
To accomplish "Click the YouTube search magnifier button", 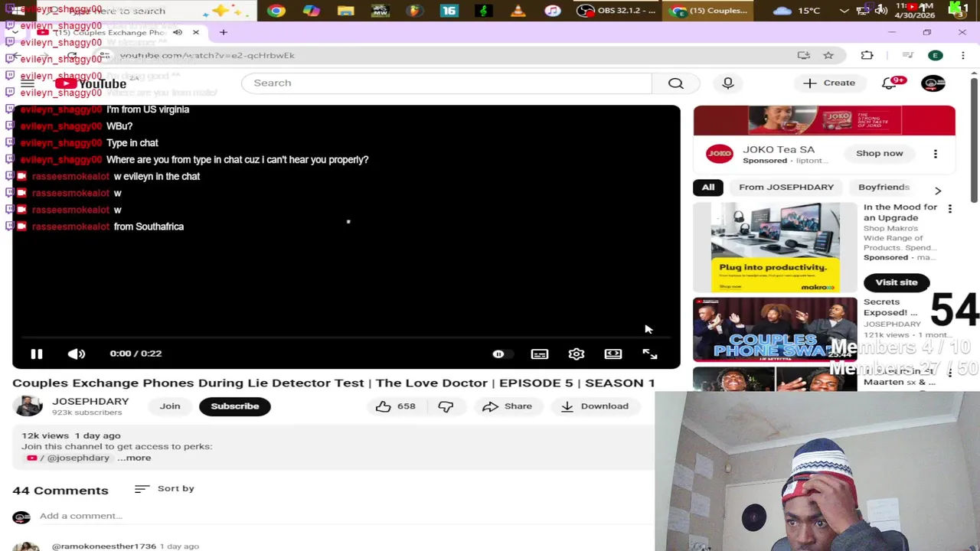I will [675, 83].
